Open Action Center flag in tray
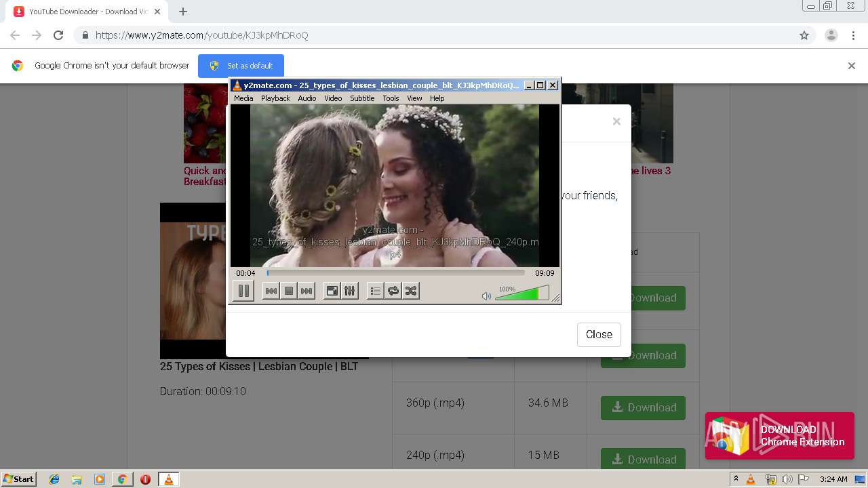The width and height of the screenshot is (868, 488). pyautogui.click(x=804, y=479)
